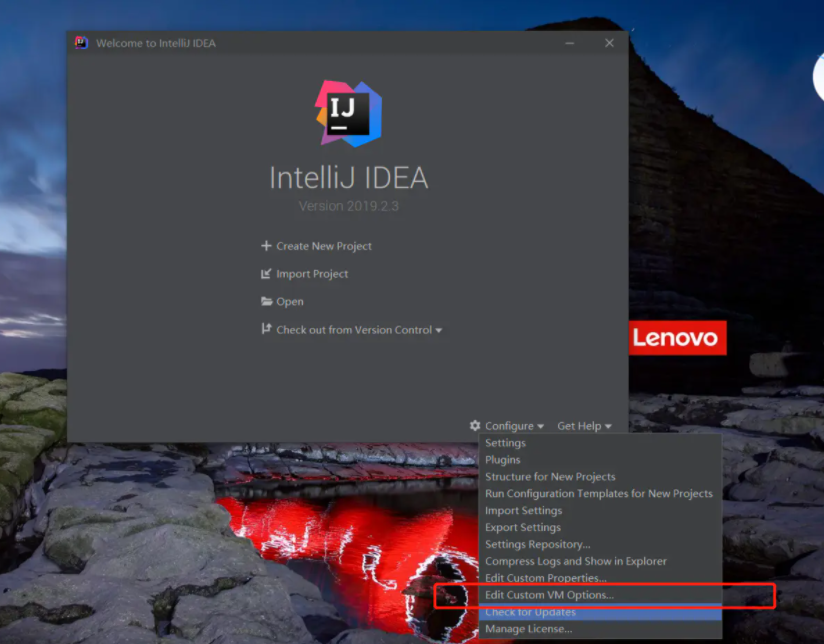Click the IntelliJ IDEA heading text
Image resolution: width=824 pixels, height=644 pixels.
click(x=348, y=178)
